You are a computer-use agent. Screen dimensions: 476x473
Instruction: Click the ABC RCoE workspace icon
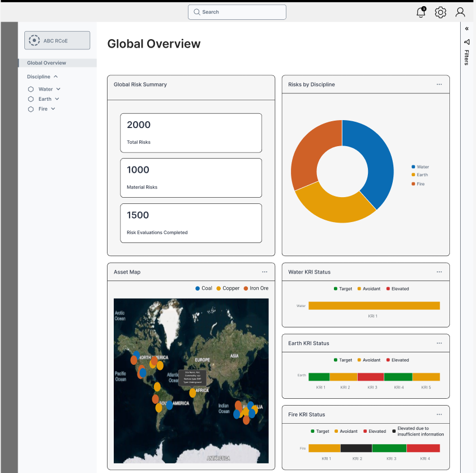coord(34,40)
